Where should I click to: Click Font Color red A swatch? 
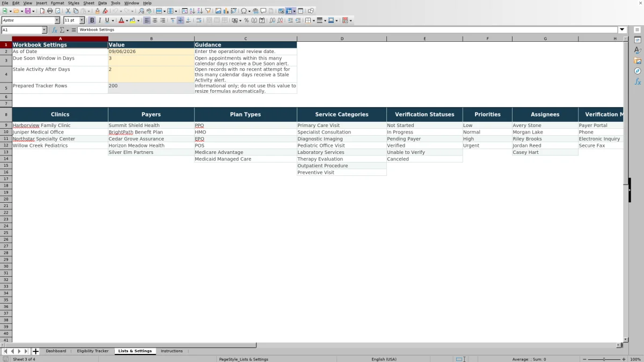tap(122, 20)
